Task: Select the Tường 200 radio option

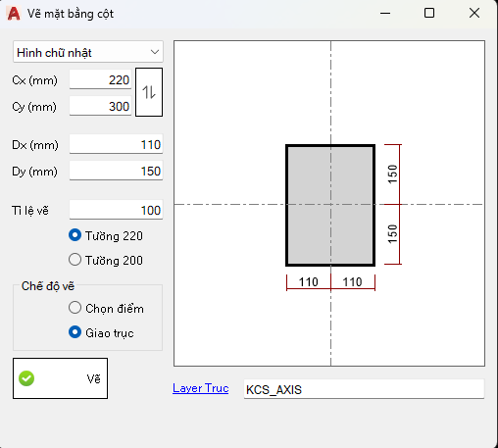Action: tap(75, 260)
